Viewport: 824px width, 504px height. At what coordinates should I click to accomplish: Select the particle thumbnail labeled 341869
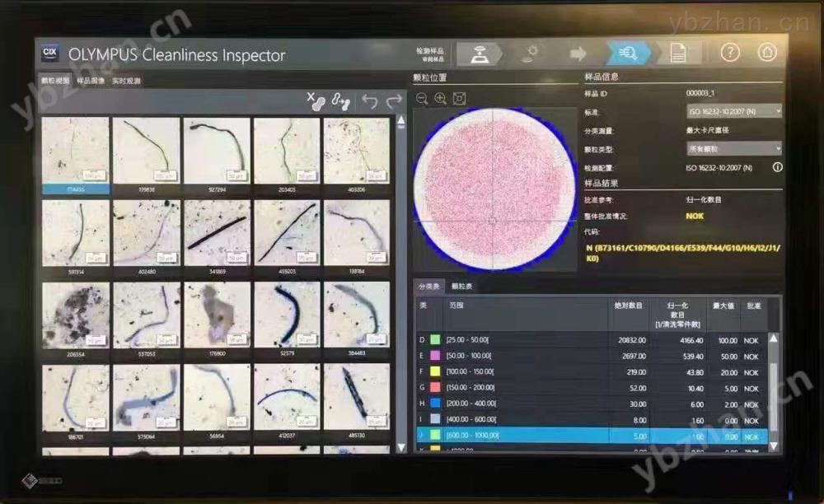click(x=217, y=233)
